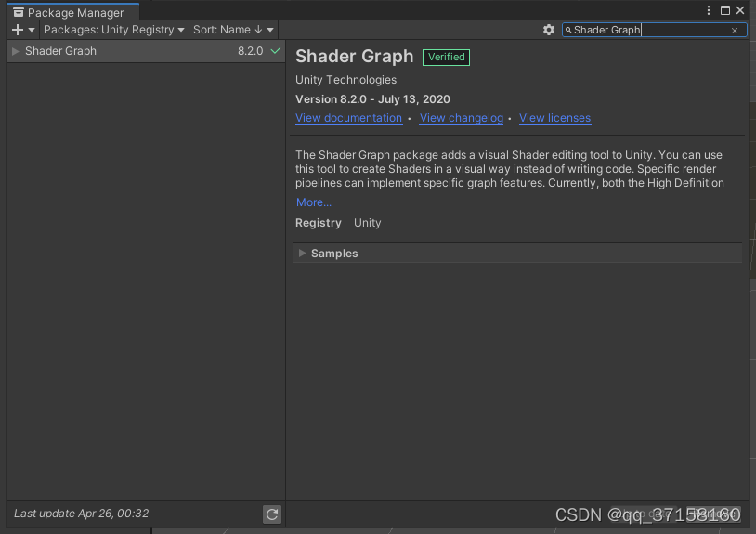Image resolution: width=756 pixels, height=534 pixels.
Task: Click the green Verified badge
Action: click(446, 58)
